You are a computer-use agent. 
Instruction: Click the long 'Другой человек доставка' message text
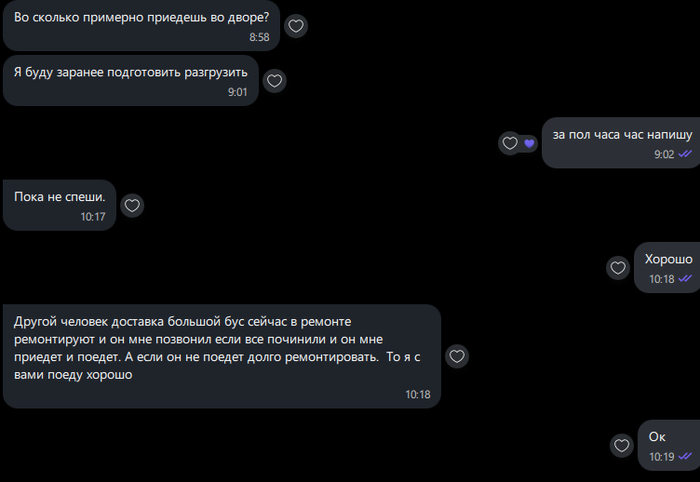tap(217, 348)
